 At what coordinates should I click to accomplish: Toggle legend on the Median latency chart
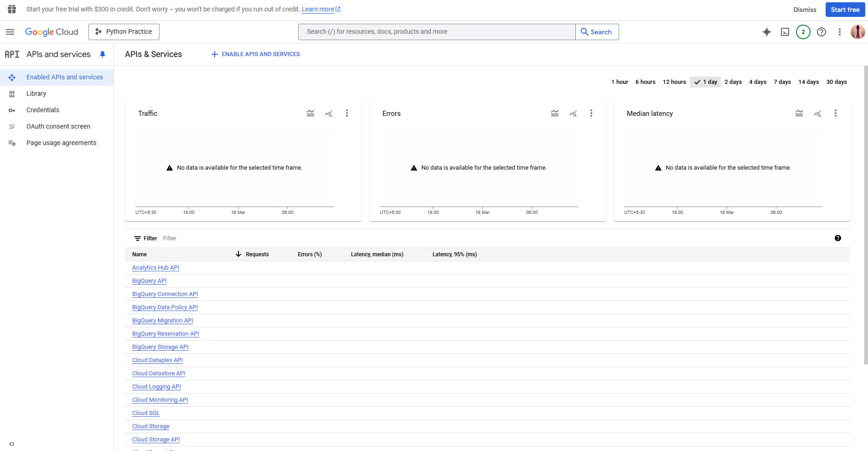point(799,113)
